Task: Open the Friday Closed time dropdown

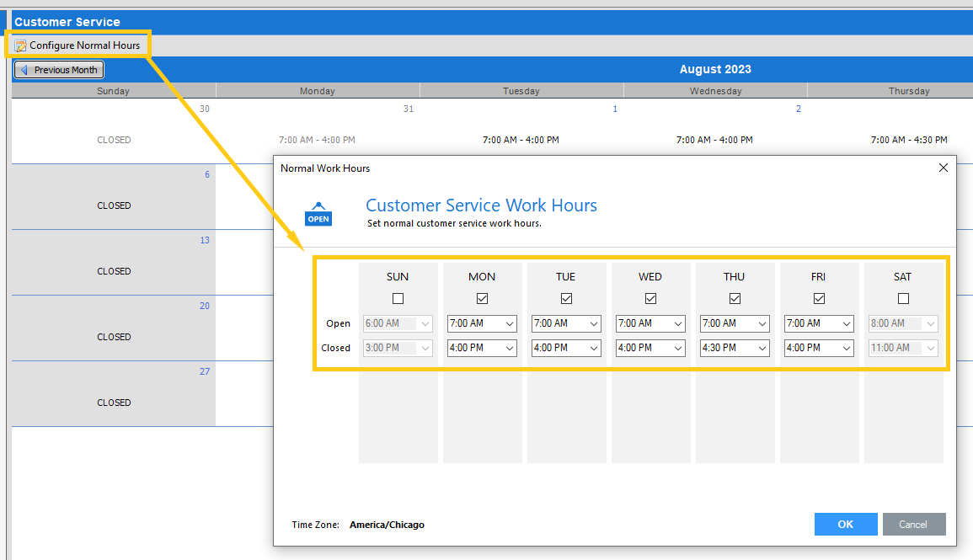Action: click(x=819, y=348)
